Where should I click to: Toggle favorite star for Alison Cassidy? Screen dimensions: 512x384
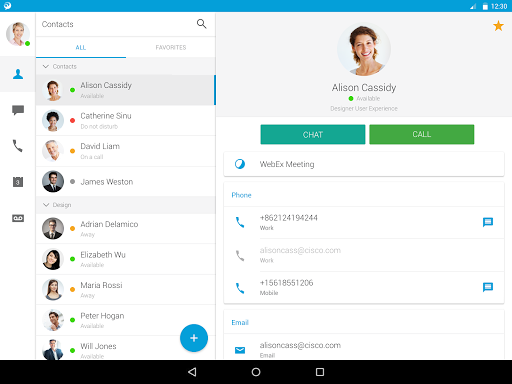pyautogui.click(x=498, y=26)
